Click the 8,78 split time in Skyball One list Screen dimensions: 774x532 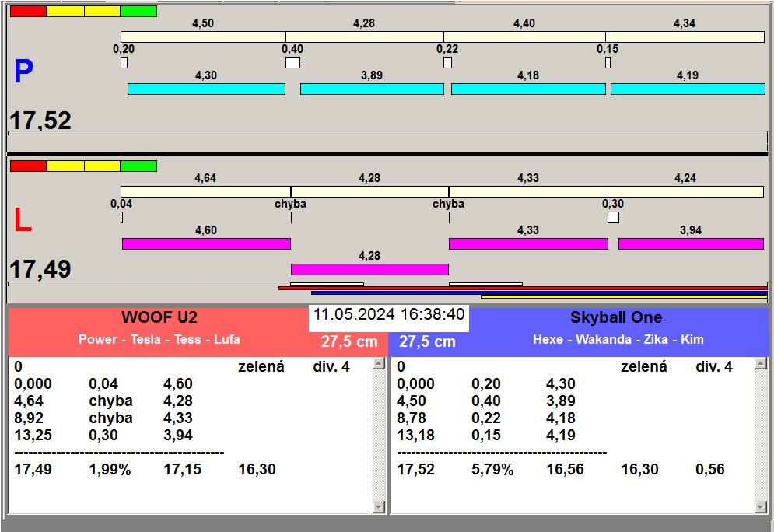pyautogui.click(x=412, y=418)
